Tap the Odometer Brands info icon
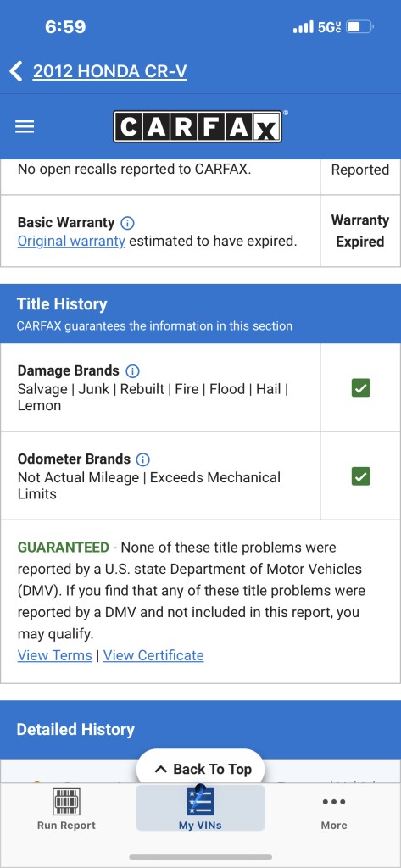Viewport: 401px width, 868px height. [x=143, y=459]
